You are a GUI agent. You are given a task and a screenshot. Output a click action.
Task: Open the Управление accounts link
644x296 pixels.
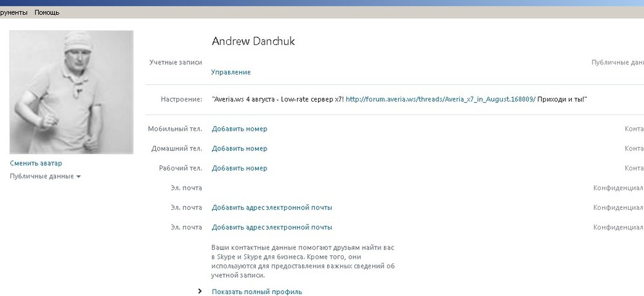point(231,72)
